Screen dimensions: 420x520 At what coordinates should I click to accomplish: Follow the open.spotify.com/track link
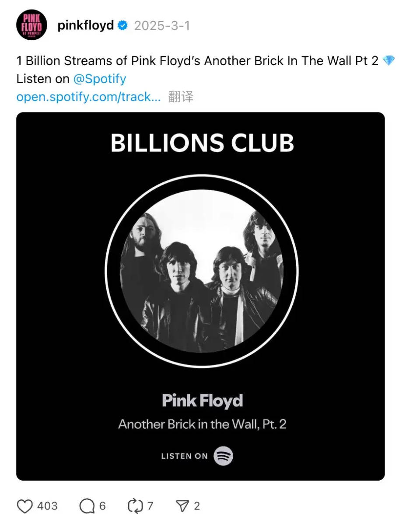pos(88,97)
